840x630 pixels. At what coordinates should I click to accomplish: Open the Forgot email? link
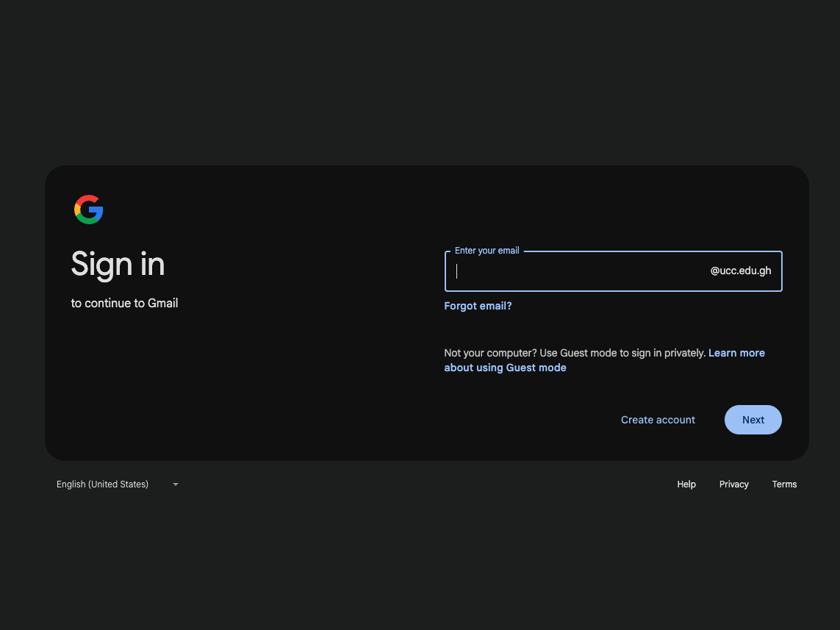coord(478,306)
